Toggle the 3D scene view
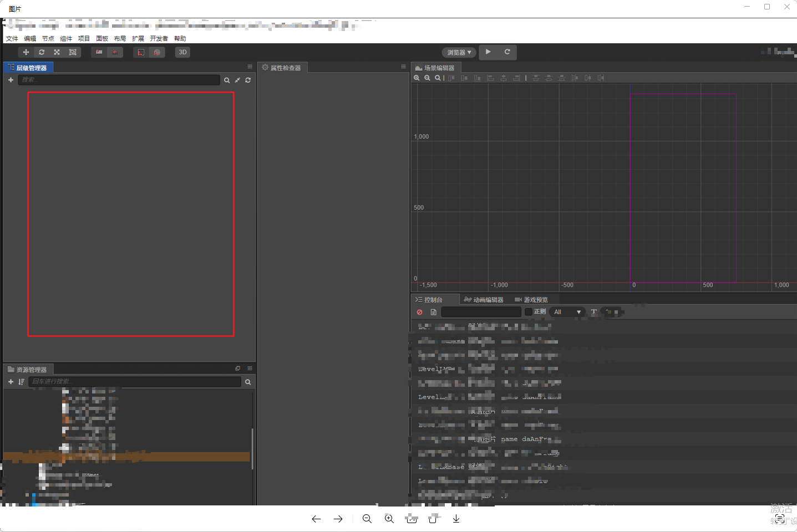The image size is (797, 532). (182, 52)
